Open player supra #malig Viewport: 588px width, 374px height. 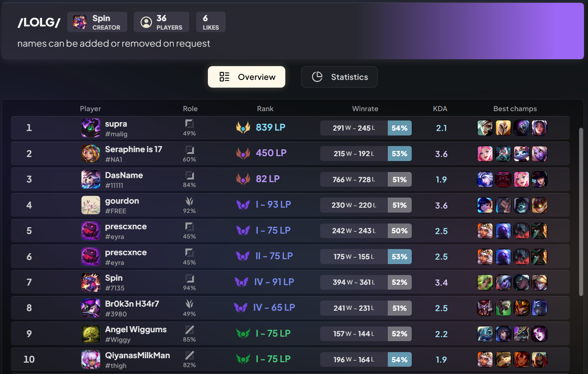point(116,128)
